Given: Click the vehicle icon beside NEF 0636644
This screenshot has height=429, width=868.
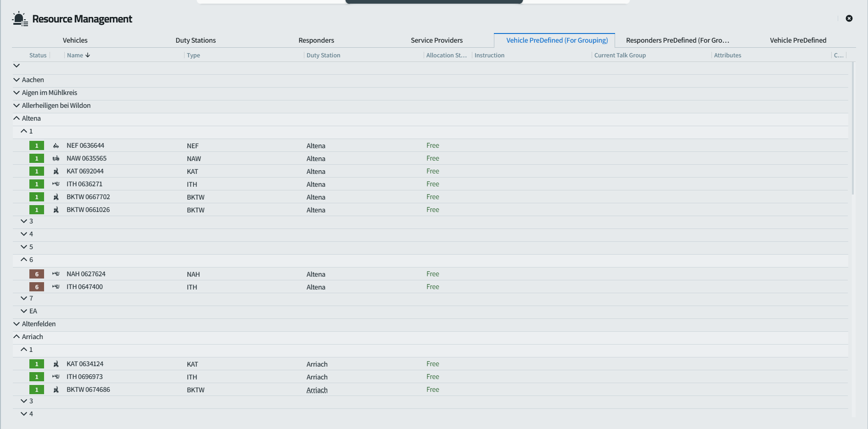Looking at the screenshot, I should pos(56,146).
